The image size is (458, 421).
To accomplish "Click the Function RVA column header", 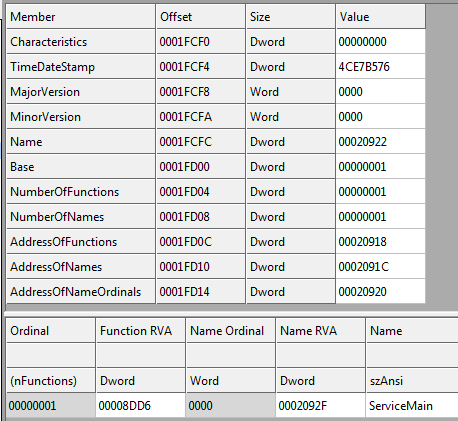I will tap(141, 330).
